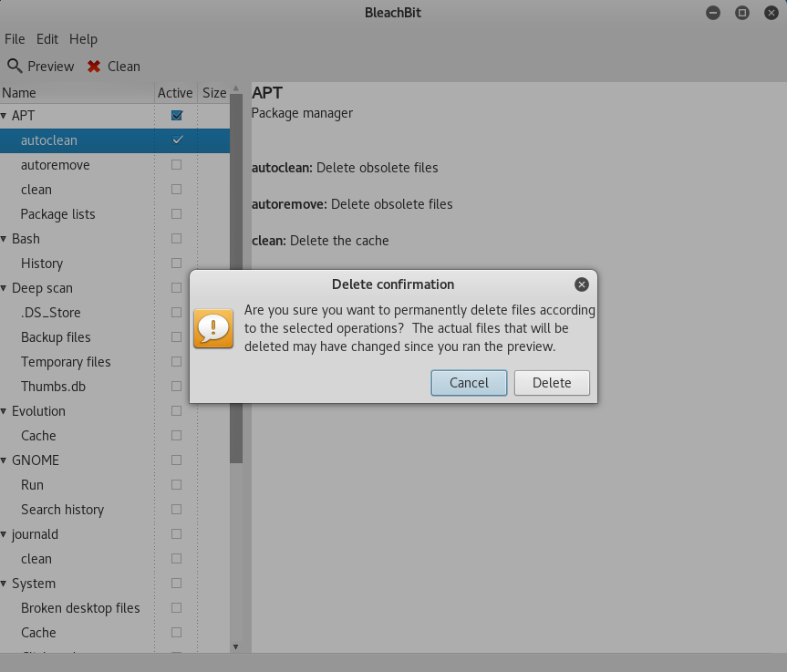This screenshot has width=787, height=672.
Task: Click the red X Clean icon
Action: tap(94, 67)
